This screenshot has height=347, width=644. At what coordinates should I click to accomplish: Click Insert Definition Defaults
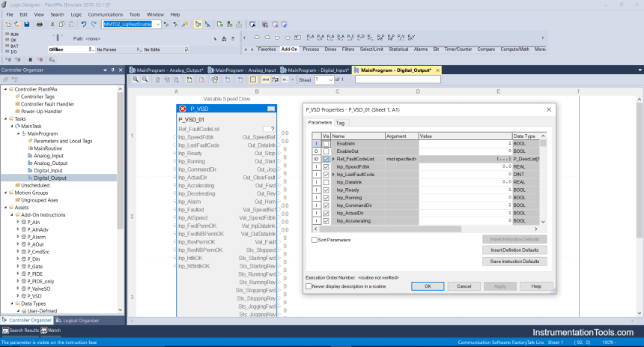514,250
